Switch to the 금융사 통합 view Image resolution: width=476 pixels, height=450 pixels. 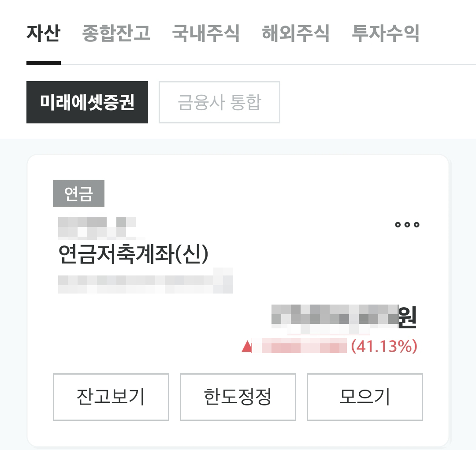click(219, 102)
